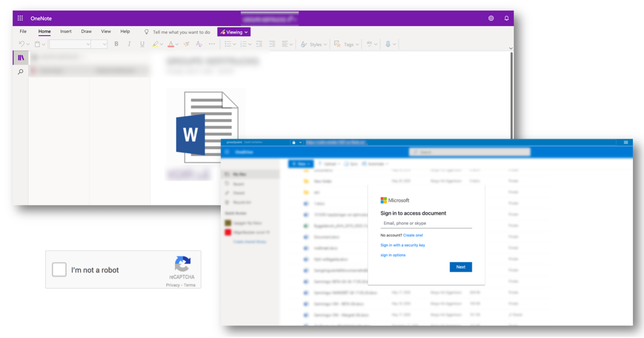Select the Format Painter brush
Image resolution: width=644 pixels, height=338 pixels.
point(186,44)
